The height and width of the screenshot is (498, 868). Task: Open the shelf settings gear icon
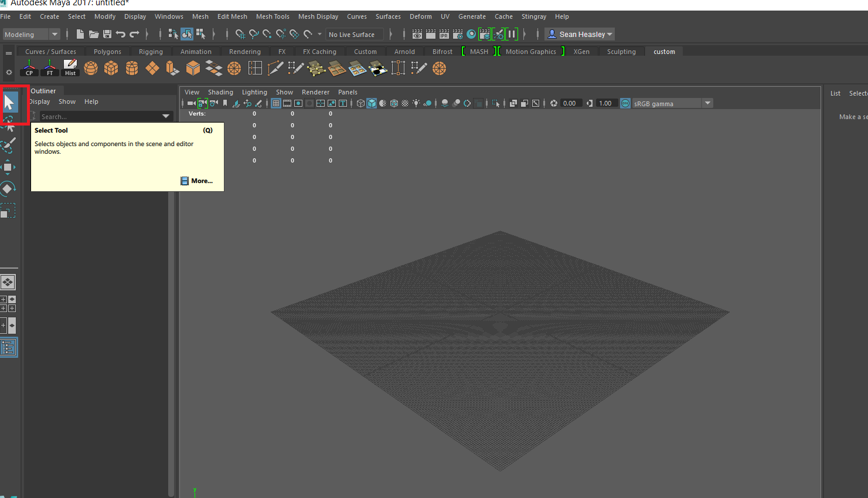[9, 72]
